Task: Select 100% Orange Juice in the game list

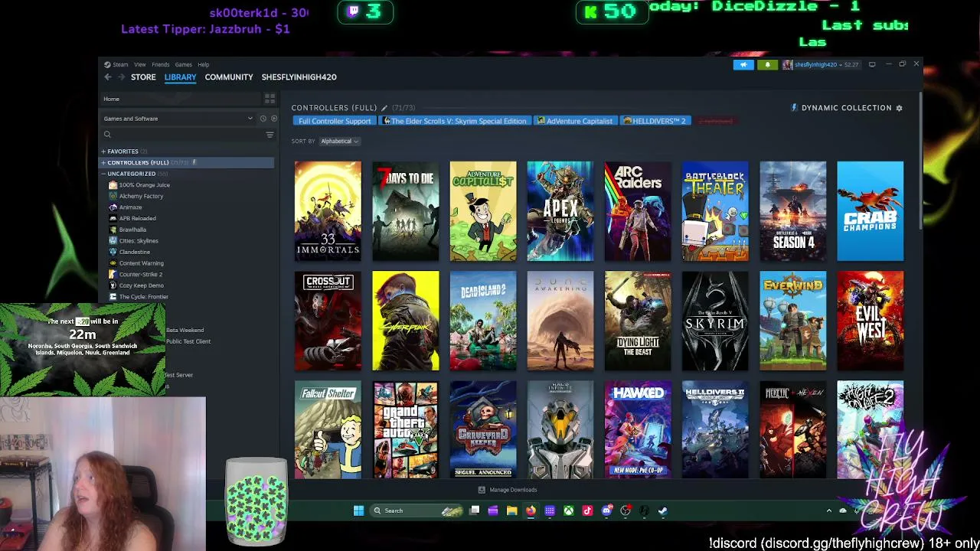Action: (x=145, y=185)
